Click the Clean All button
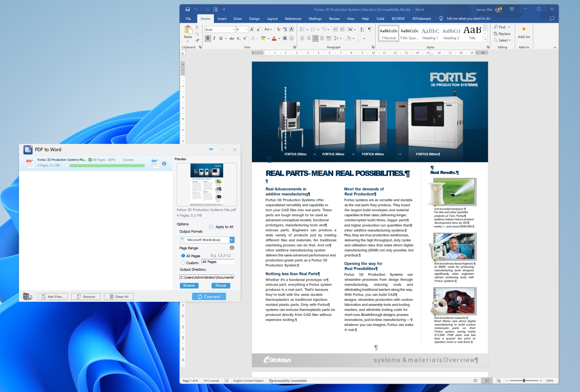The image size is (580, 392). (x=119, y=297)
